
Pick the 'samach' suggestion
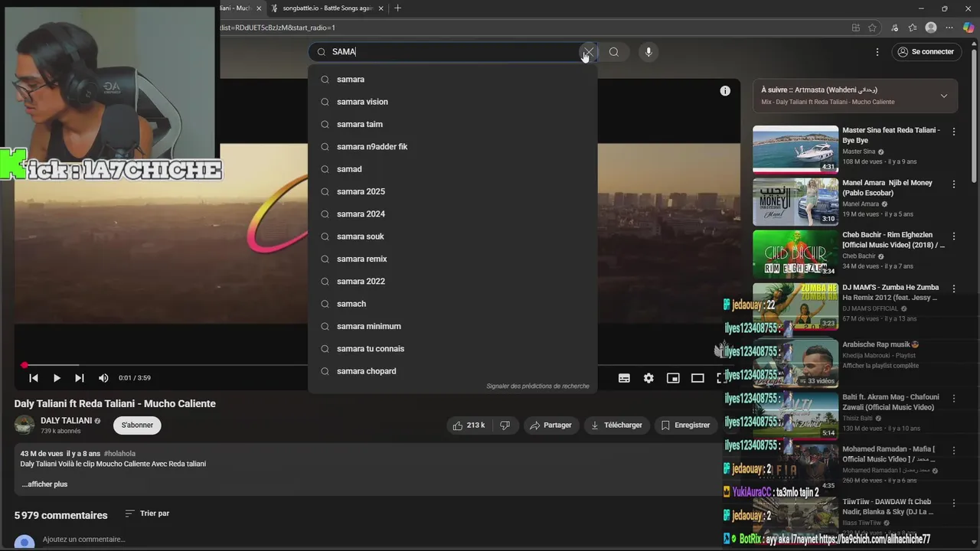tap(452, 304)
